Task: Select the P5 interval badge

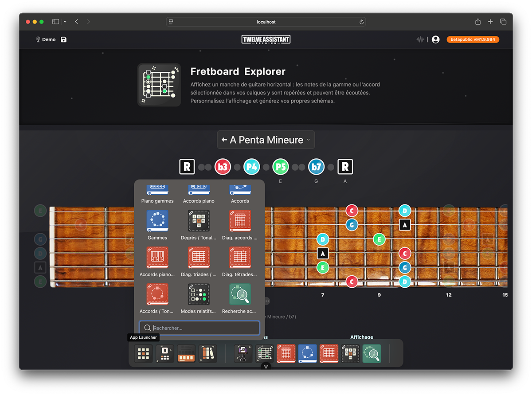Action: pyautogui.click(x=281, y=167)
